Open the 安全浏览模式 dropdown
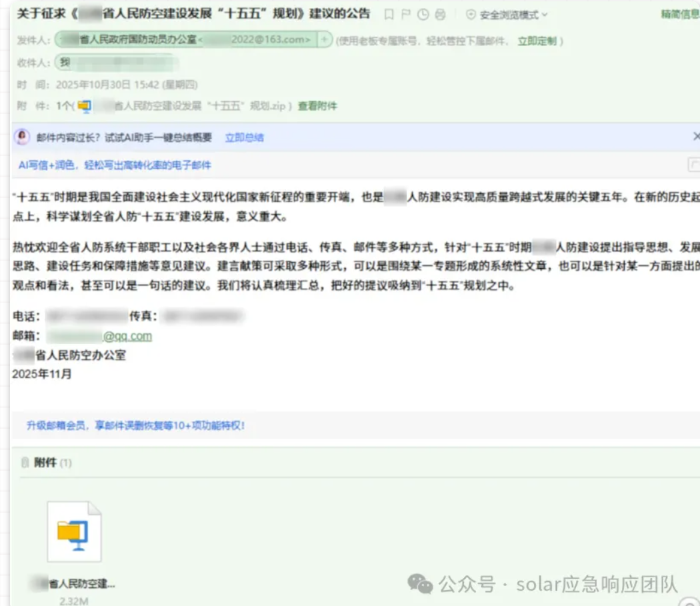Screen dimensions: 700x606 [507, 14]
